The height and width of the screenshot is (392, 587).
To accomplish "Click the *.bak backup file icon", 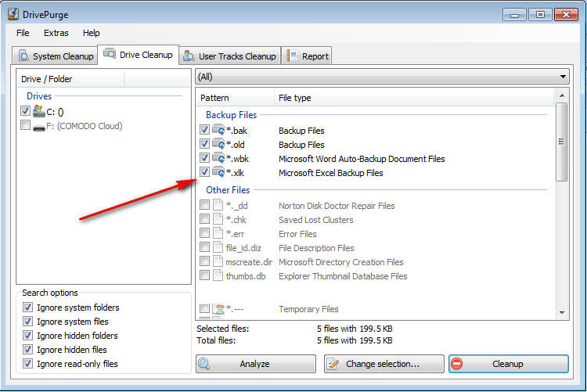I will click(x=218, y=130).
